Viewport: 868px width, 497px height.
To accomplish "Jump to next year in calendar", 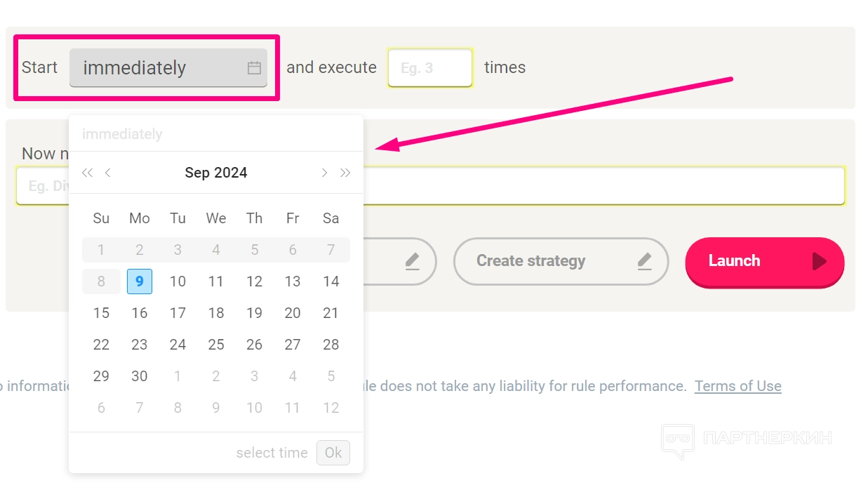I will 345,173.
